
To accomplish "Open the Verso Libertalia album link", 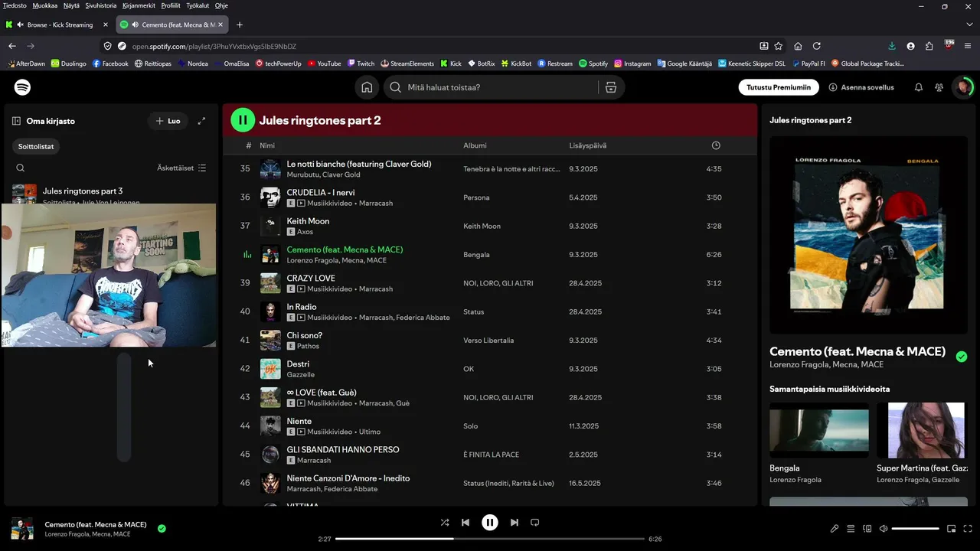I will pyautogui.click(x=488, y=341).
